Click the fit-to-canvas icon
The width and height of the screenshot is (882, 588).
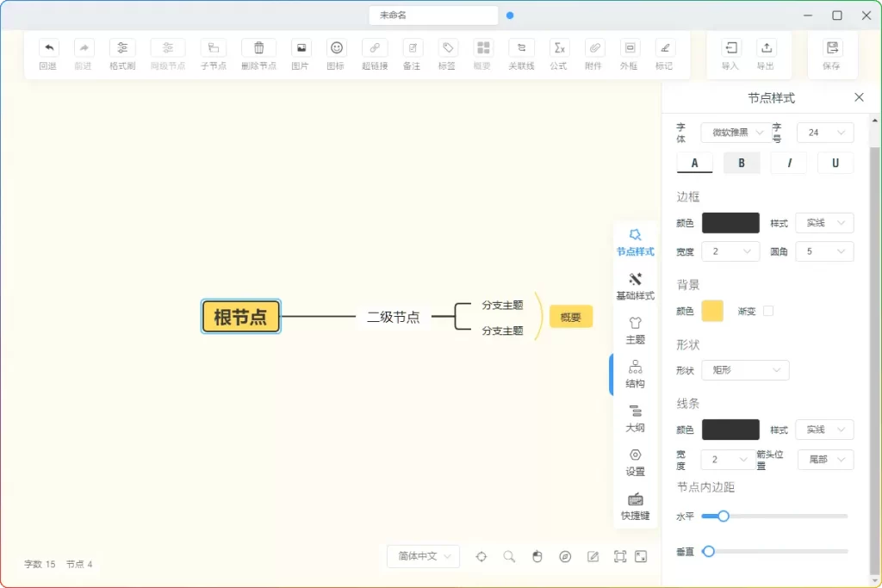coord(620,556)
